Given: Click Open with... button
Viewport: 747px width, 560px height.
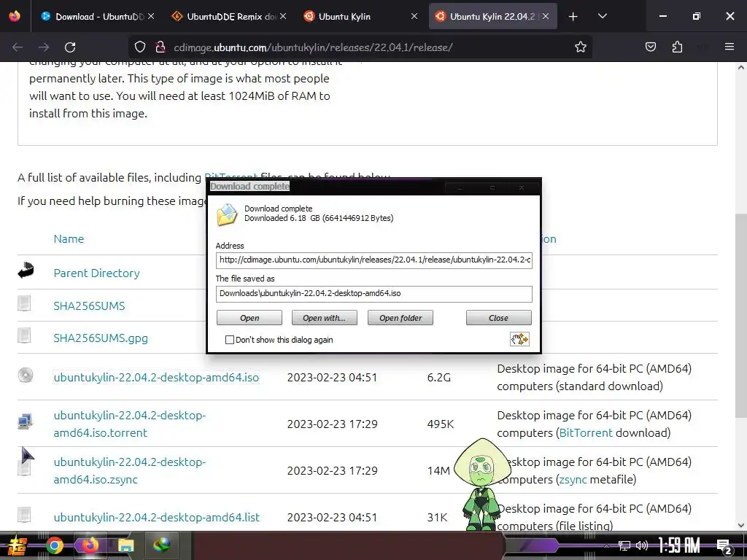Looking at the screenshot, I should click(x=324, y=318).
